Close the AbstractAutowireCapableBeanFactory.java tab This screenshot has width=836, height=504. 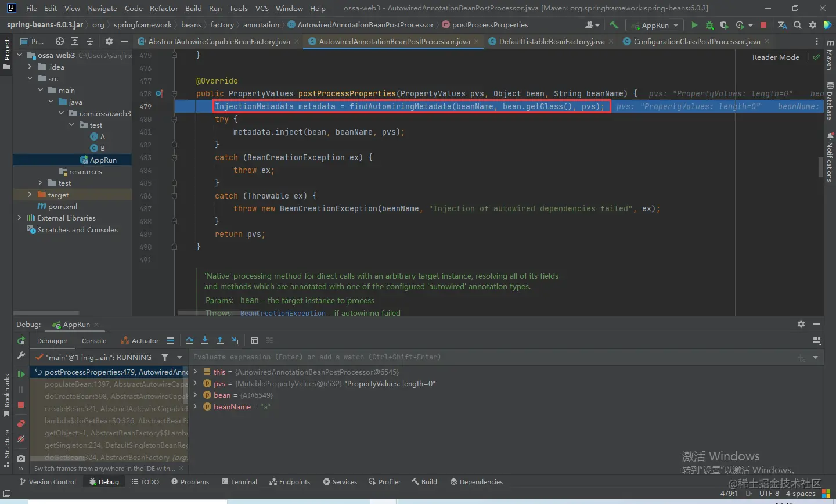[296, 41]
